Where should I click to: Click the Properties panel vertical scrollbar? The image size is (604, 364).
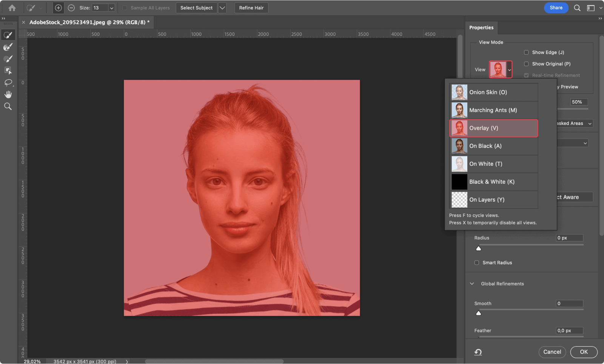point(601,136)
